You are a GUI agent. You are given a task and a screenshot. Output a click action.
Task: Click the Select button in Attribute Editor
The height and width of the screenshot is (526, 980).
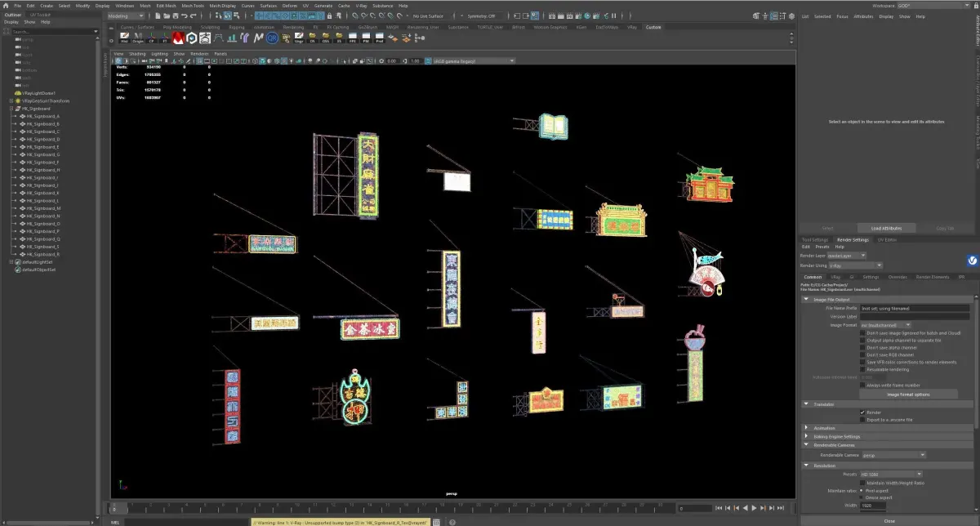click(827, 228)
